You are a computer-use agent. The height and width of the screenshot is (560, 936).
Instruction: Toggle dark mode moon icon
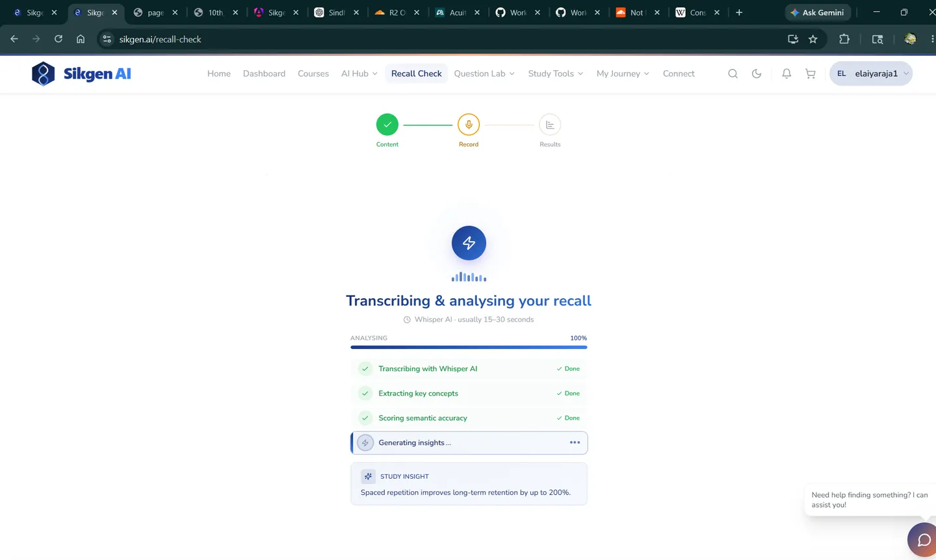click(757, 73)
